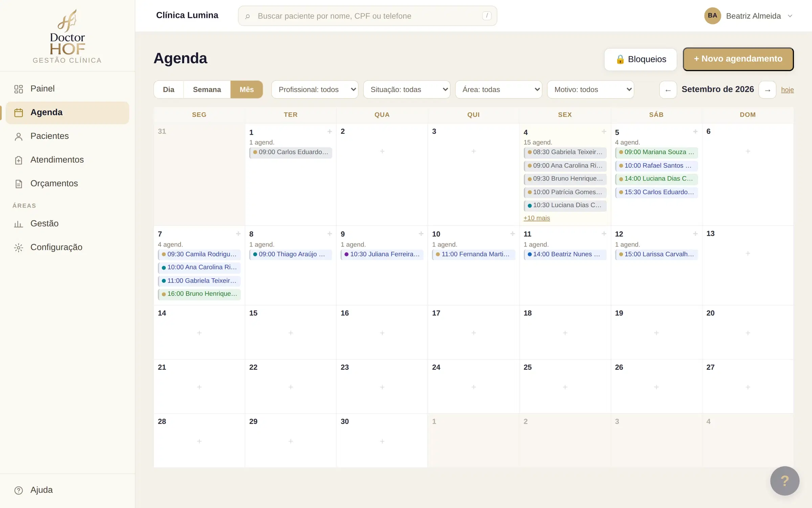Open Agenda in the sidebar
Viewport: 812px width, 508px height.
pos(67,112)
